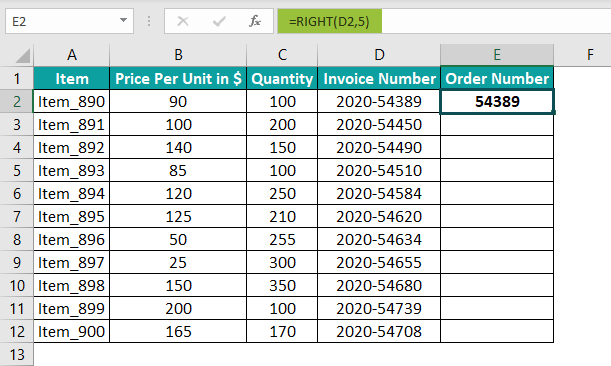Click invoice cell '2020-54708'

[379, 331]
